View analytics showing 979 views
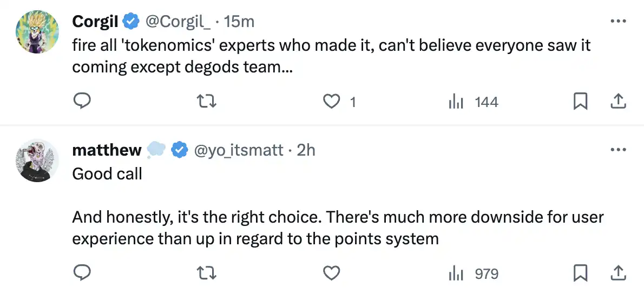 click(474, 273)
